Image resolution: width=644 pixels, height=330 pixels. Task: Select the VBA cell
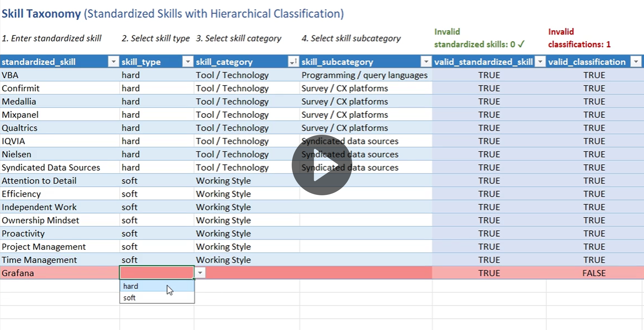click(60, 75)
